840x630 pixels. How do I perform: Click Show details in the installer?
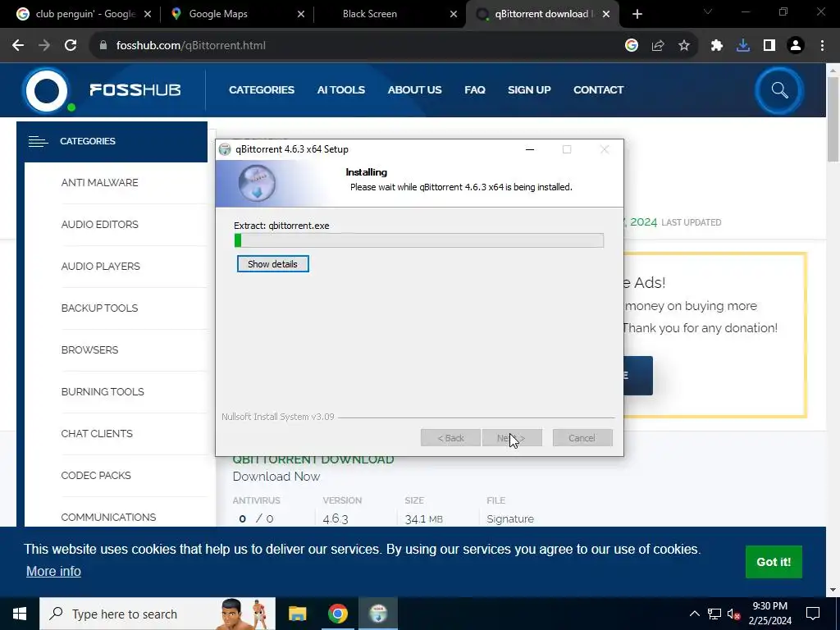coord(272,264)
